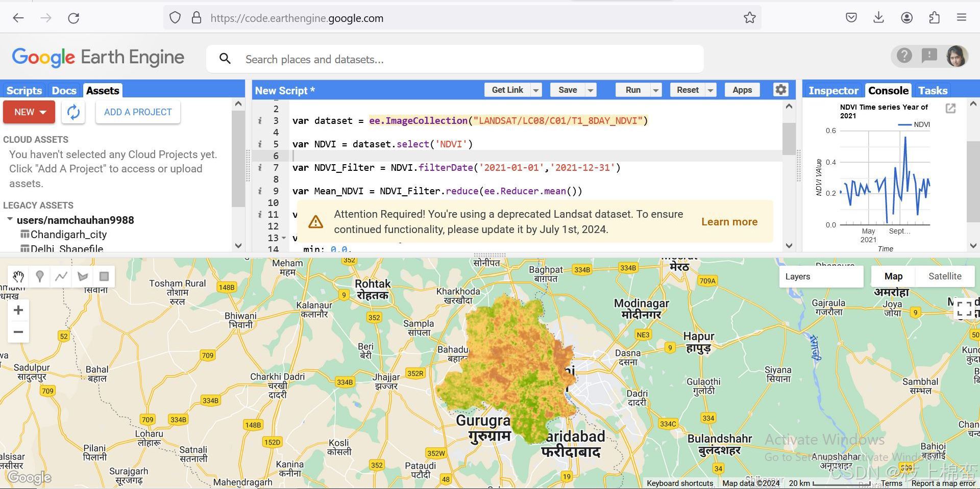
Task: Toggle fullscreen map view
Action: [x=964, y=309]
